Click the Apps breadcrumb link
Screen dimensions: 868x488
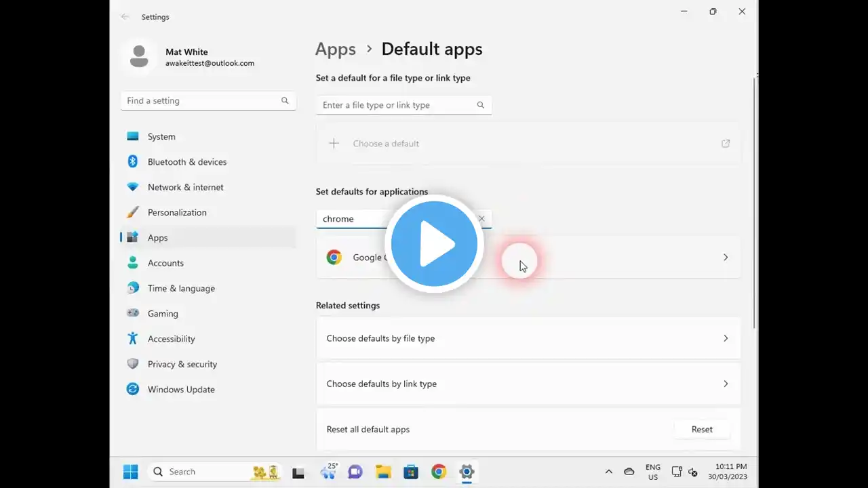click(x=336, y=49)
